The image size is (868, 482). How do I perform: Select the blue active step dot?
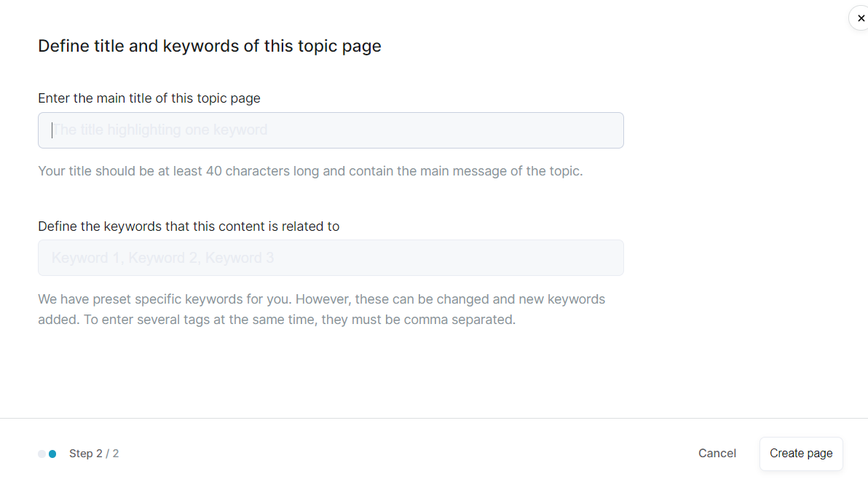pyautogui.click(x=52, y=454)
